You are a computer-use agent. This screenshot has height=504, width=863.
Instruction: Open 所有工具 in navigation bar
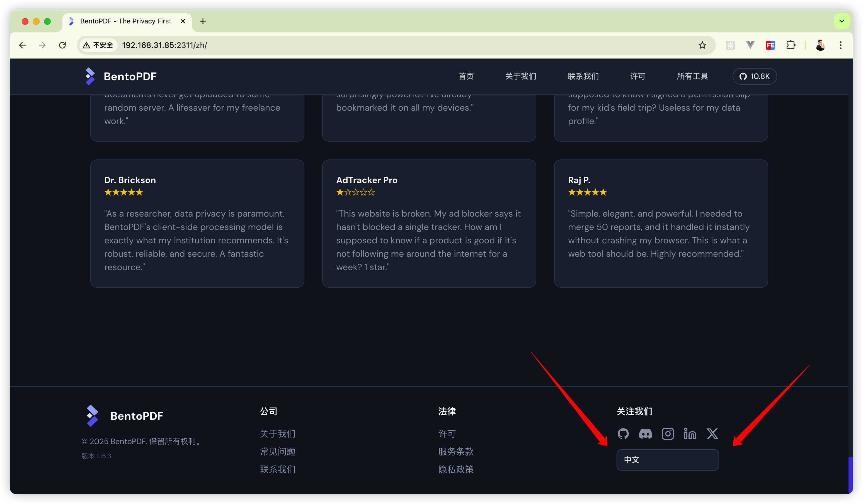(x=692, y=76)
